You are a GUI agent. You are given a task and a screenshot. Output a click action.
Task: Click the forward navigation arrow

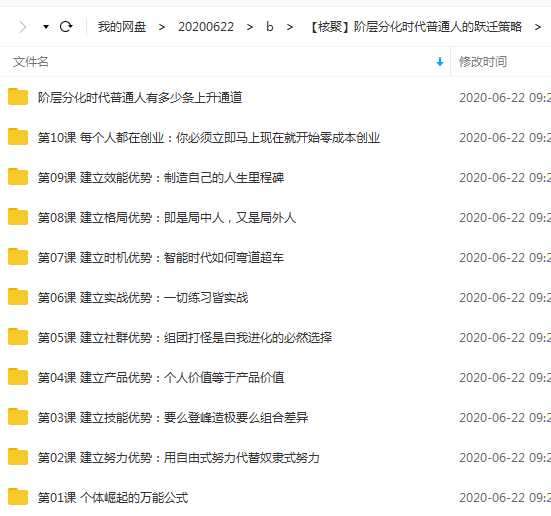(22, 27)
